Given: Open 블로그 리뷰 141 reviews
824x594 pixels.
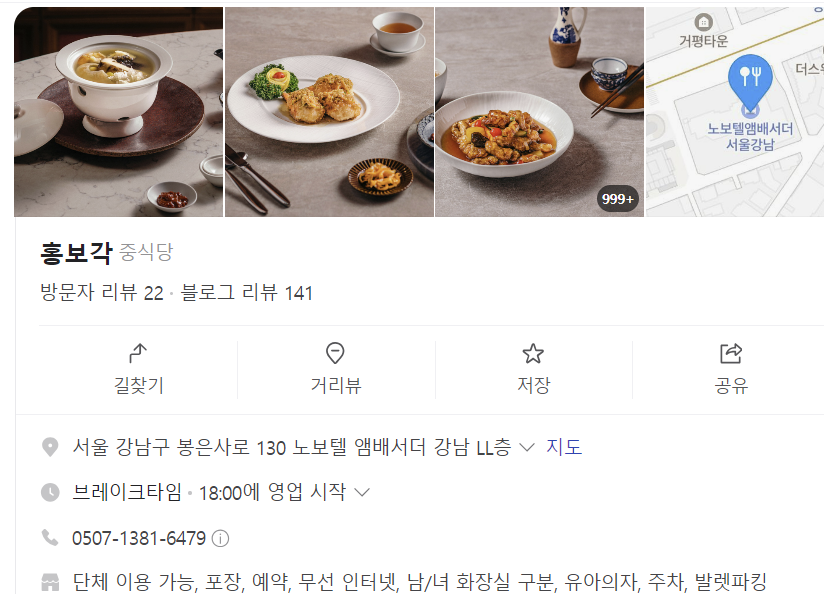Looking at the screenshot, I should pyautogui.click(x=246, y=292).
